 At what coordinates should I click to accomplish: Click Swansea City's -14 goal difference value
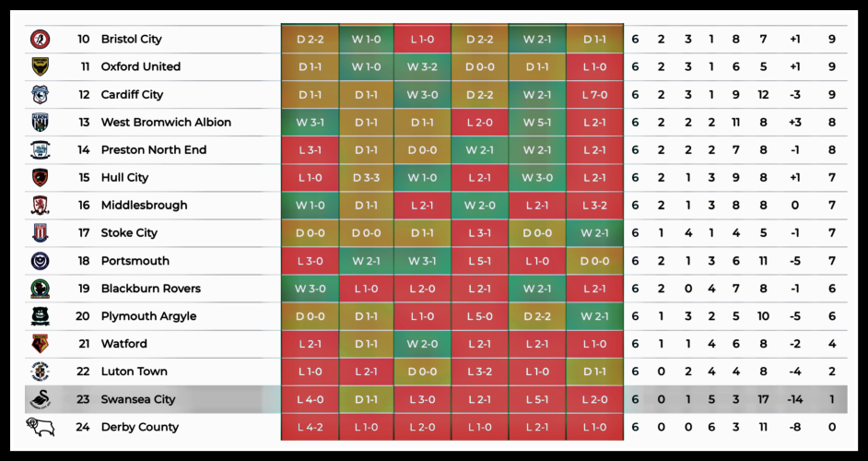point(793,399)
